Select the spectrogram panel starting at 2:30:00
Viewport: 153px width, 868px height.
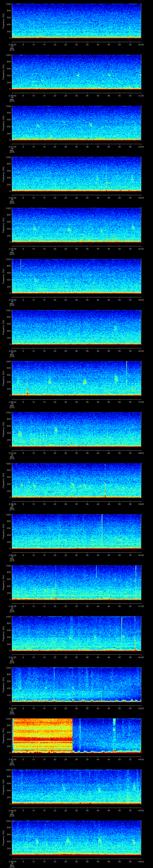coord(76,72)
